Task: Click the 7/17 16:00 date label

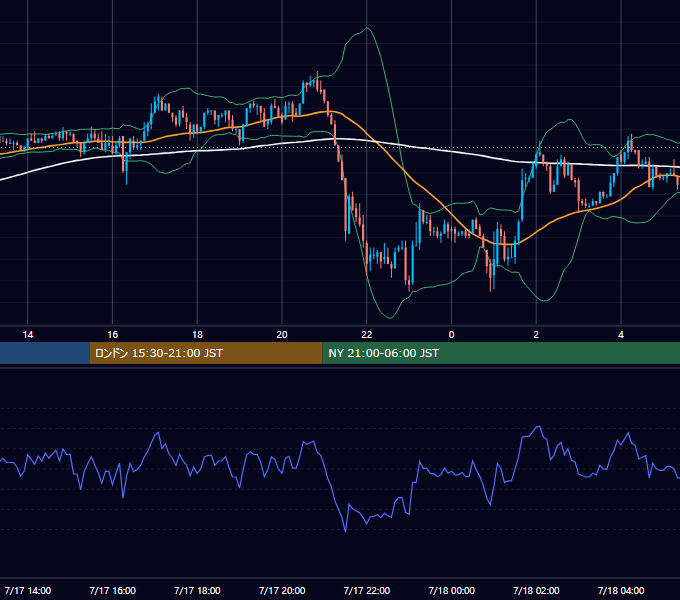Action: coord(113,590)
